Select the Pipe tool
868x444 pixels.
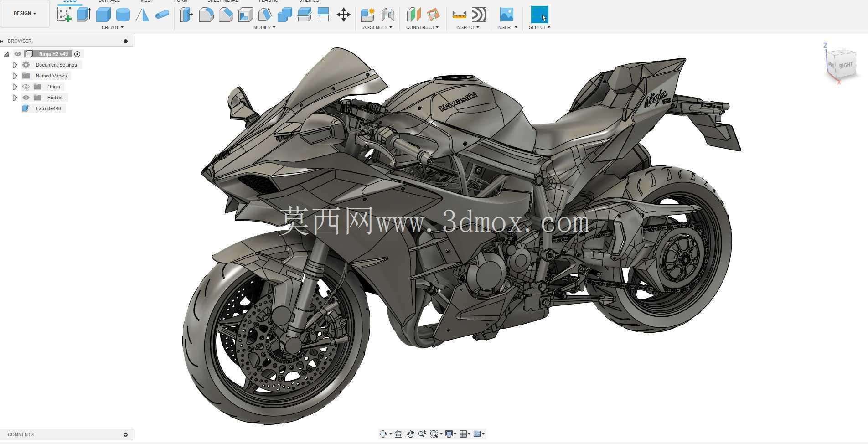[x=162, y=15]
